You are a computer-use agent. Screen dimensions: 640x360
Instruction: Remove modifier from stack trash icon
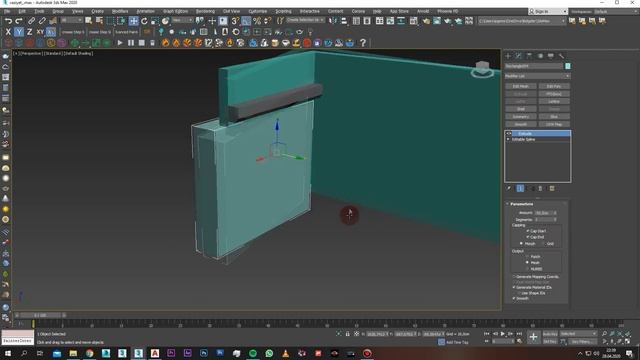point(540,188)
